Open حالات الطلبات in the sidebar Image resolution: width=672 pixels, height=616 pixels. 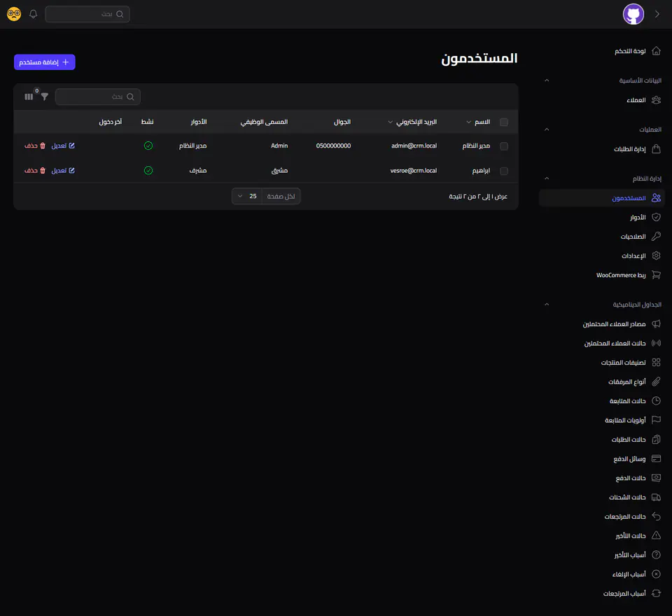pos(602,440)
